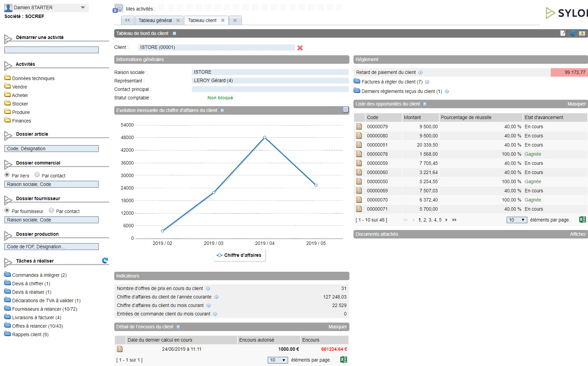Click the dashboard refresh icon in header
588x366 pixels.
[x=573, y=33]
